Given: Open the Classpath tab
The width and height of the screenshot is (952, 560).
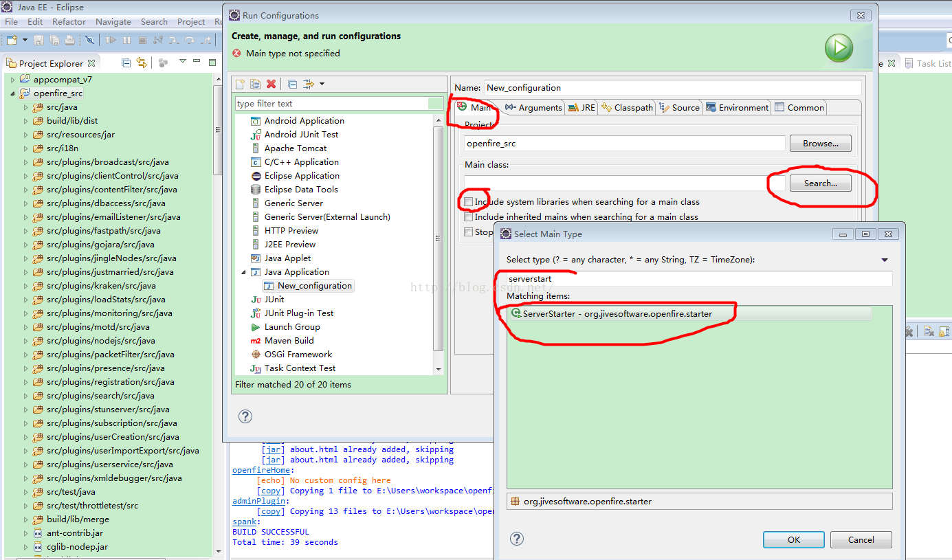Looking at the screenshot, I should [x=627, y=107].
